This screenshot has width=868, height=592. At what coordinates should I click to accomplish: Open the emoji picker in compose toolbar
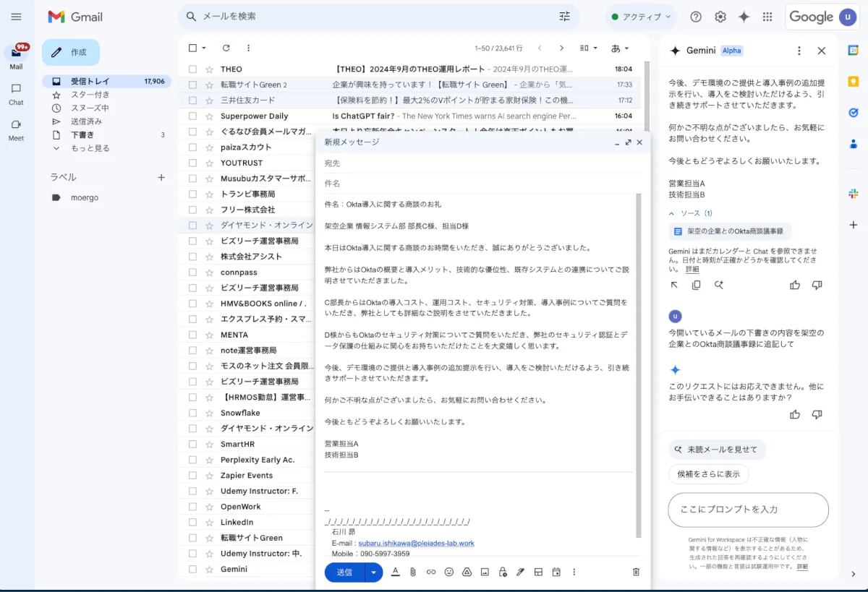(449, 572)
